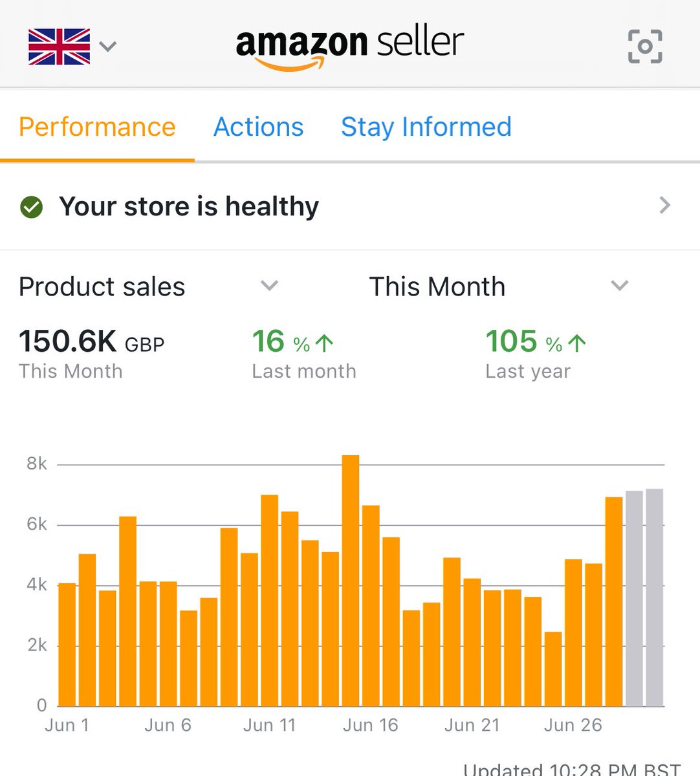Tap the 150.6K GBP sales total
Viewport: 700px width, 776px height.
pos(91,341)
